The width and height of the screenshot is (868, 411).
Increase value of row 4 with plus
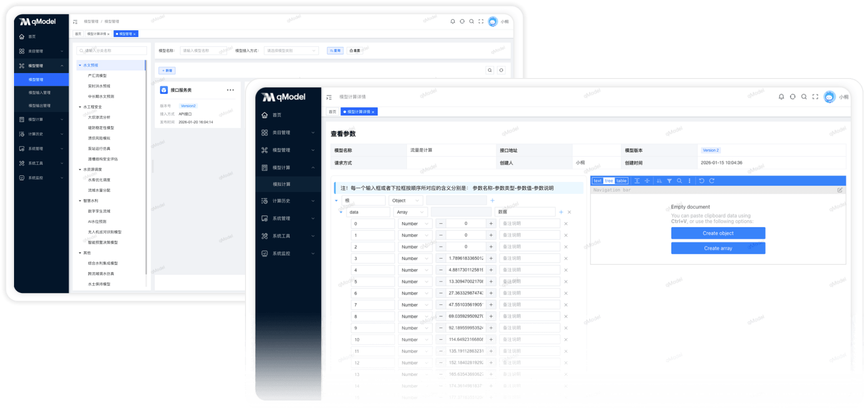coord(491,270)
